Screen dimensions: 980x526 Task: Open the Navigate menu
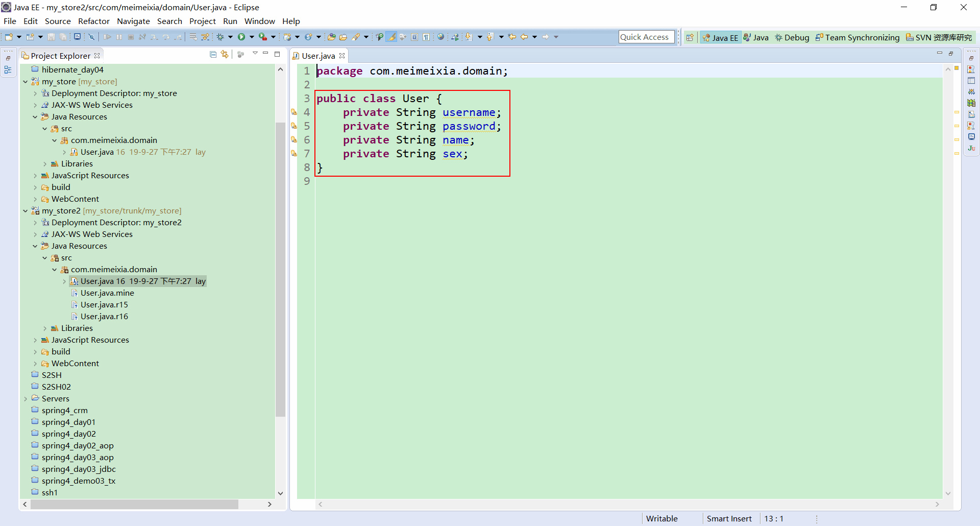pos(133,21)
